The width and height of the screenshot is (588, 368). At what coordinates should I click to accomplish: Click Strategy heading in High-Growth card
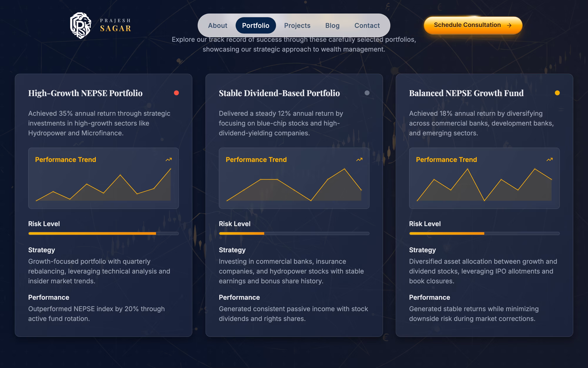point(41,250)
